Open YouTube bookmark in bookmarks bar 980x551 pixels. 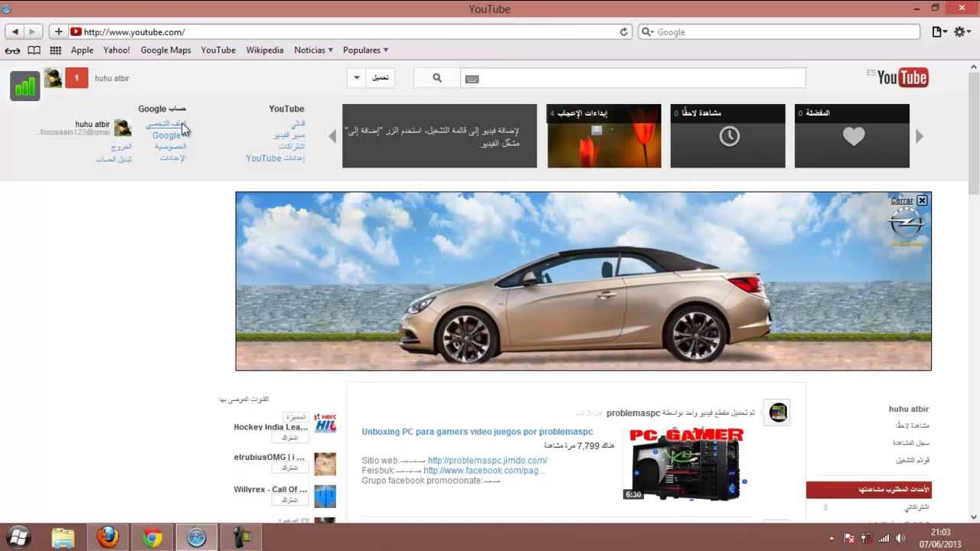click(x=218, y=51)
